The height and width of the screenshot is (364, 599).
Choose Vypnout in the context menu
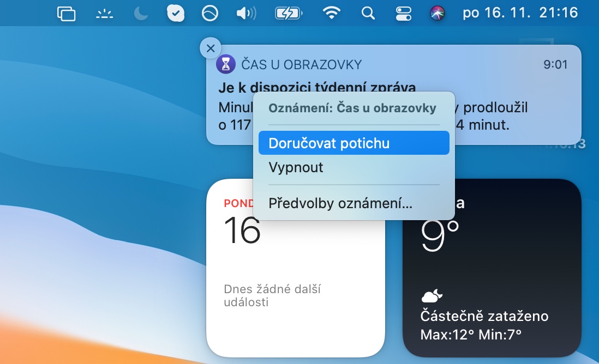[x=354, y=167]
